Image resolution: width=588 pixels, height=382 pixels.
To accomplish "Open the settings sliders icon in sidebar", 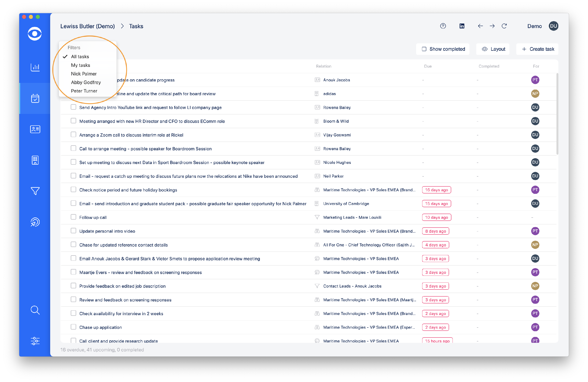I will [x=35, y=341].
